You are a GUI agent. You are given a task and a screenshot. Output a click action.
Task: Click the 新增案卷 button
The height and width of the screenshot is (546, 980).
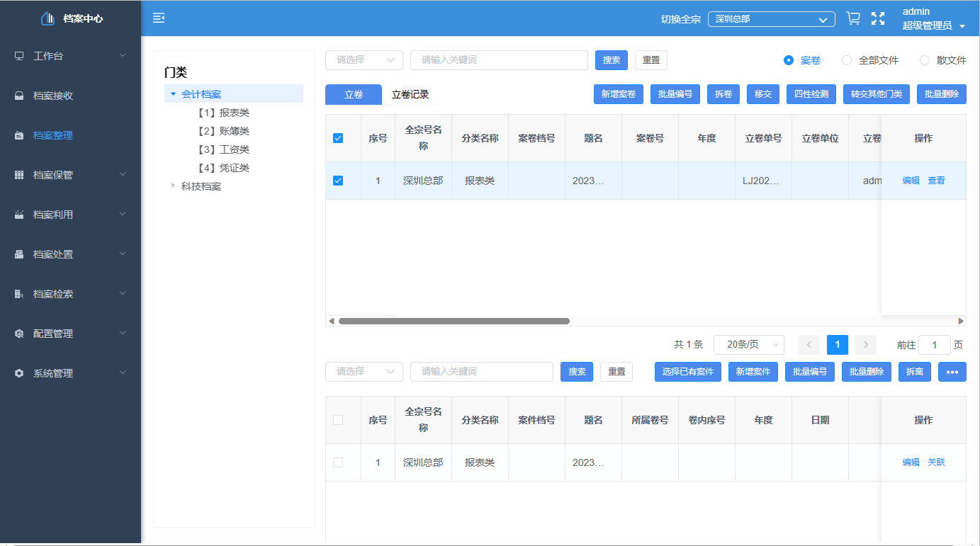pos(618,93)
